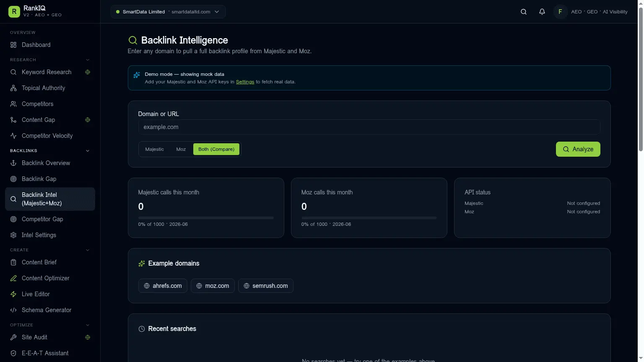Open Content Optimizer page
The height and width of the screenshot is (362, 644).
(x=50, y=278)
